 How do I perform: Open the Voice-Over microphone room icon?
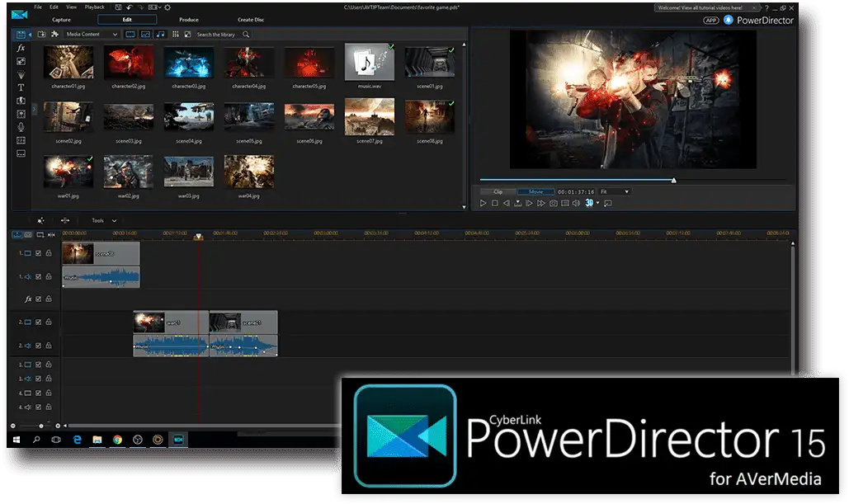tap(21, 127)
